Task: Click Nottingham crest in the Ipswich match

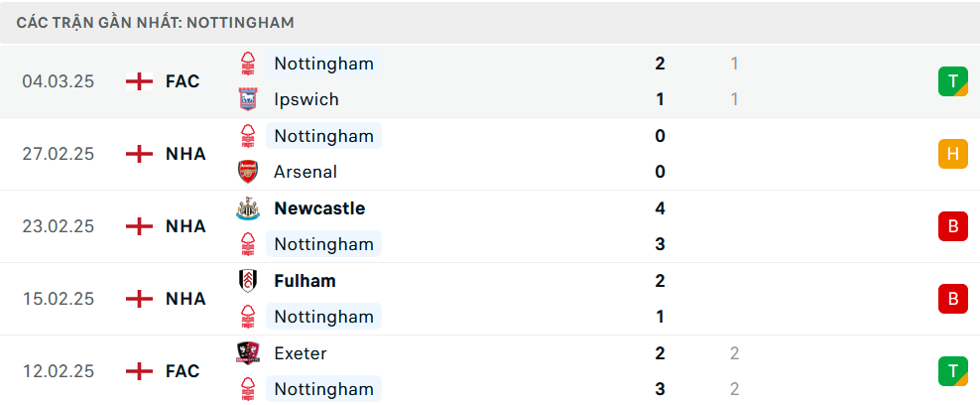Action: [247, 64]
